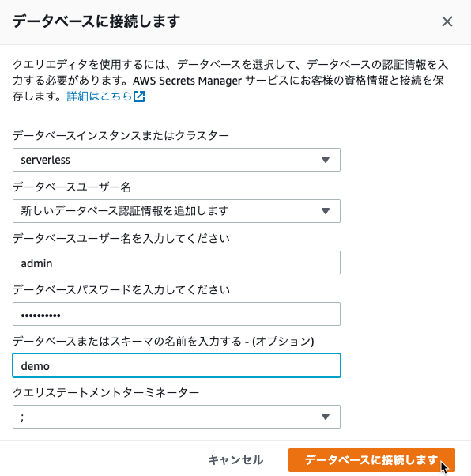Click into the masked database password field
Image resolution: width=471 pixels, height=476 pixels.
coord(176,314)
